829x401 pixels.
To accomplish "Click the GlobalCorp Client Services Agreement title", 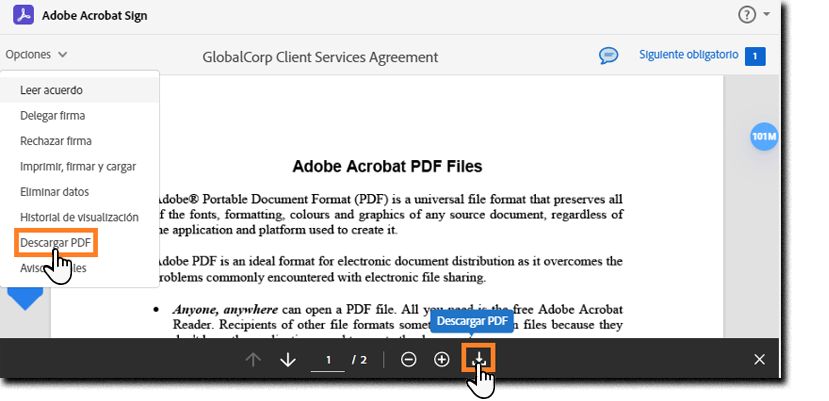I will [x=320, y=57].
